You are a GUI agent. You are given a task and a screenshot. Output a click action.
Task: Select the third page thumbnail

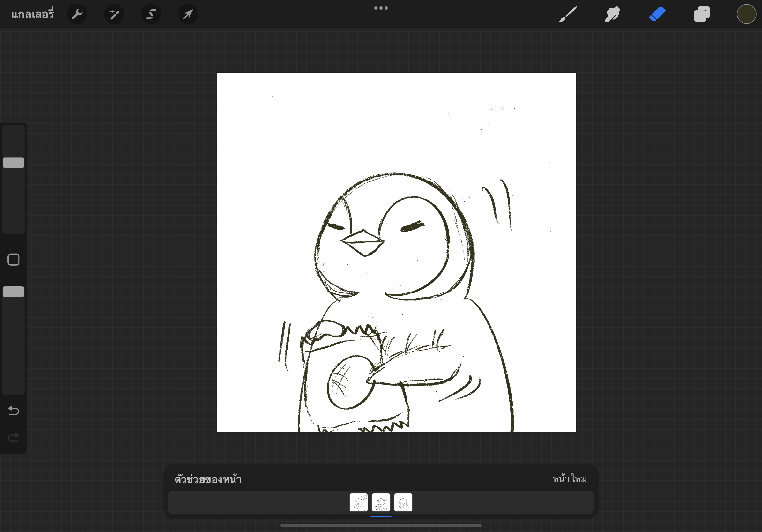[403, 502]
